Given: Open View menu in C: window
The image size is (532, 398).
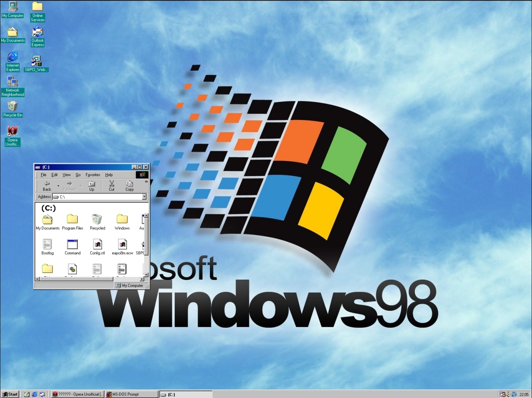Looking at the screenshot, I should click(x=66, y=175).
